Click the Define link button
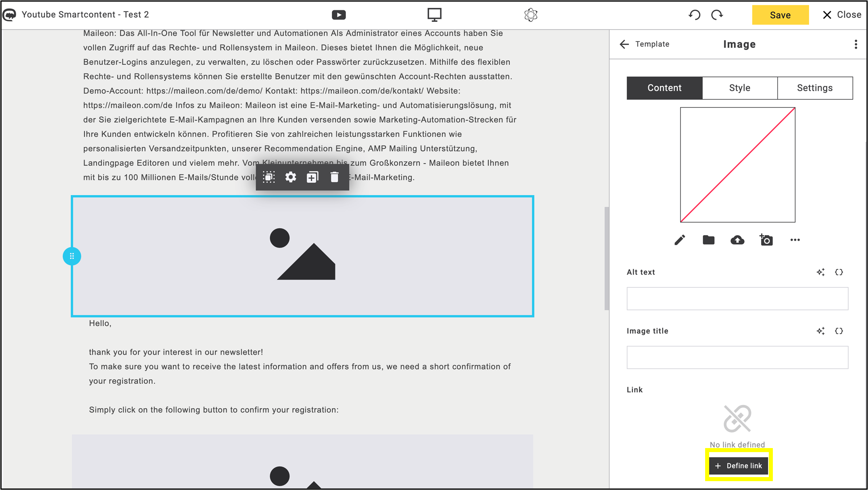 coord(739,466)
